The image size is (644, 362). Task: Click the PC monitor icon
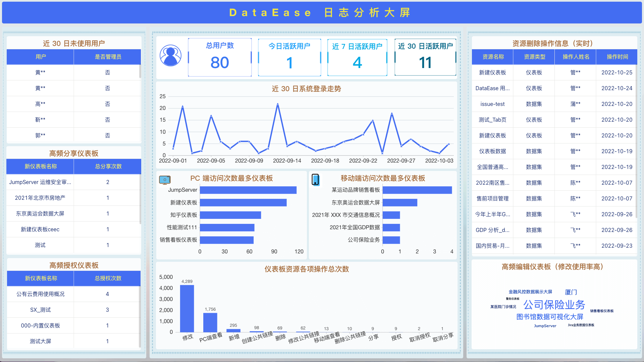click(165, 180)
